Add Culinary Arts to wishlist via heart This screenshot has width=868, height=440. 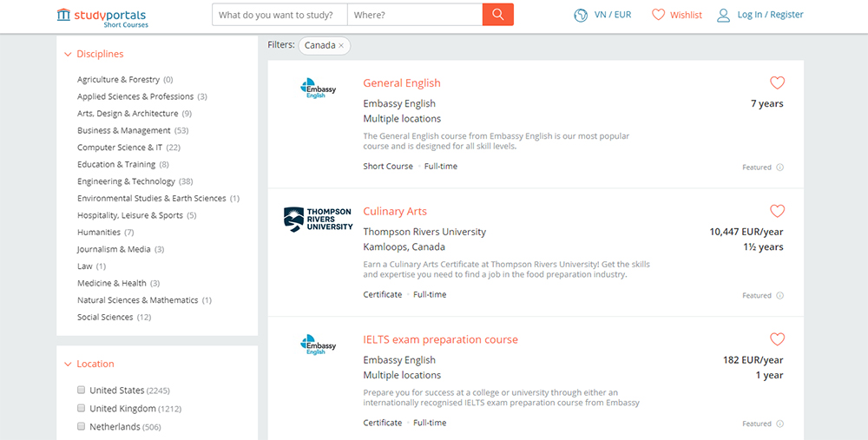coord(777,211)
